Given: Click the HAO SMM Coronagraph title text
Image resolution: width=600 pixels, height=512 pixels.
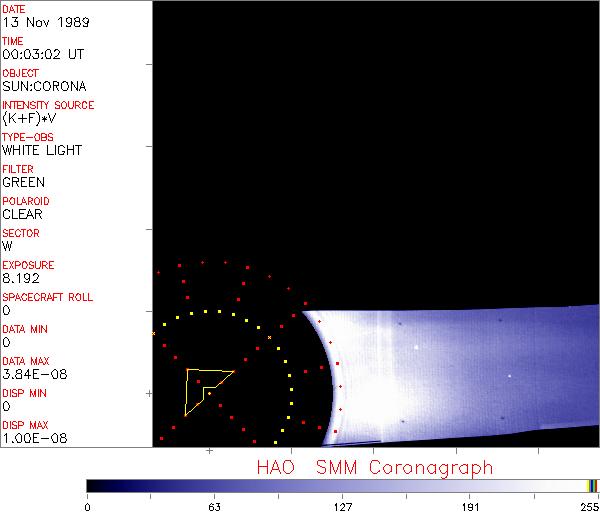Looking at the screenshot, I should point(374,466).
